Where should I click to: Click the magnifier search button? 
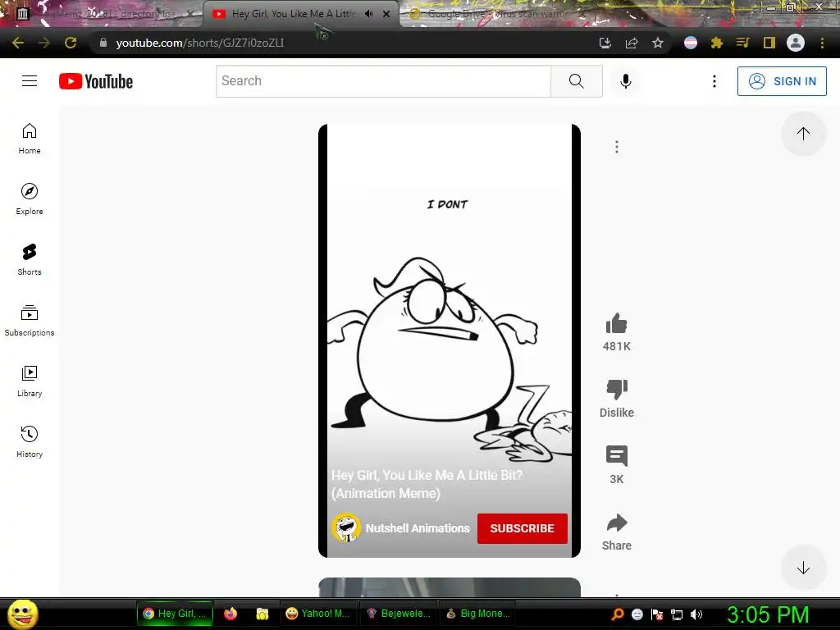click(577, 81)
